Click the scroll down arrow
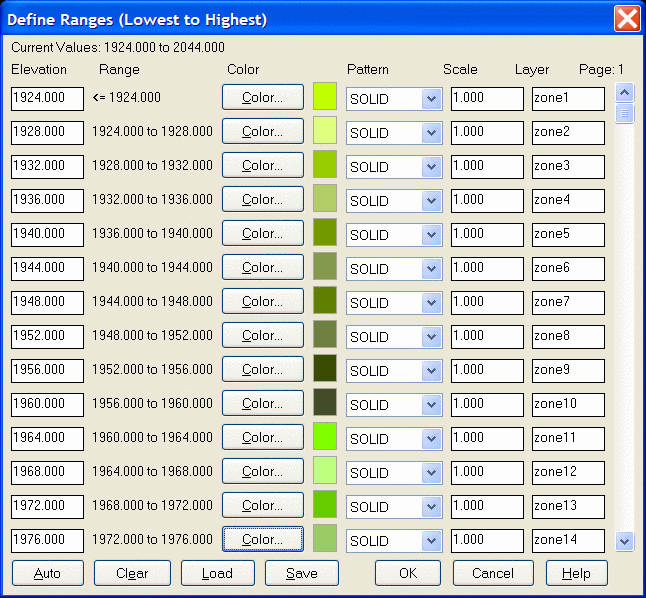646x598 pixels. 625,541
